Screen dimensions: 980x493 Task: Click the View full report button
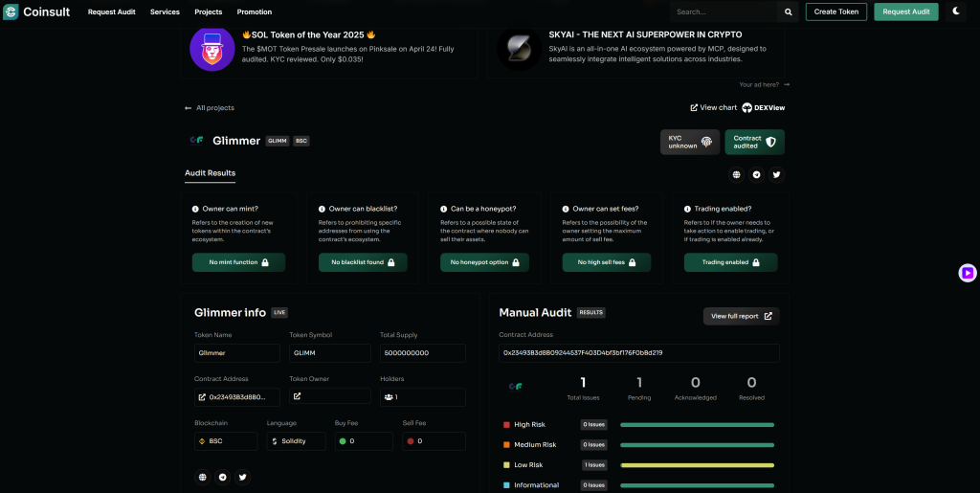coord(742,316)
